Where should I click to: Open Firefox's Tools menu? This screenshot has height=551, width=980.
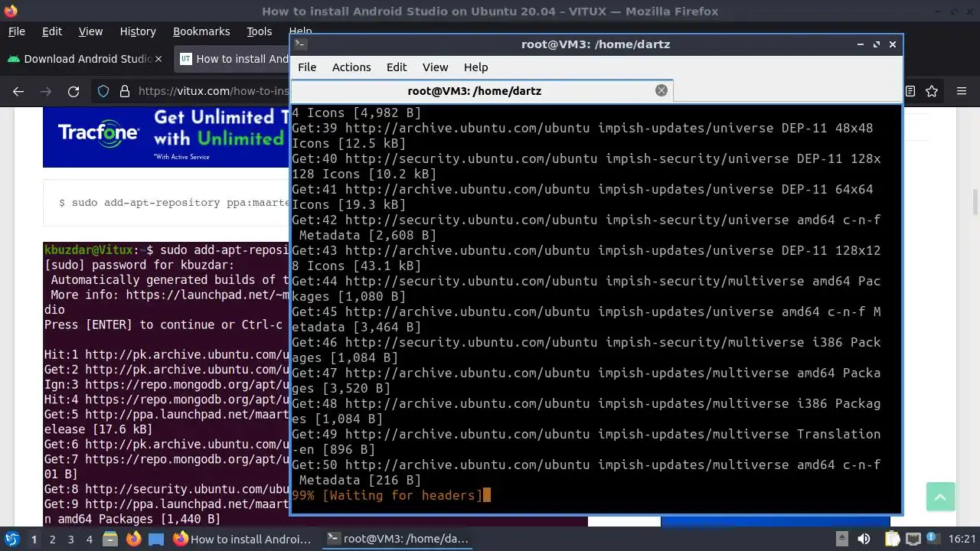[x=260, y=31]
